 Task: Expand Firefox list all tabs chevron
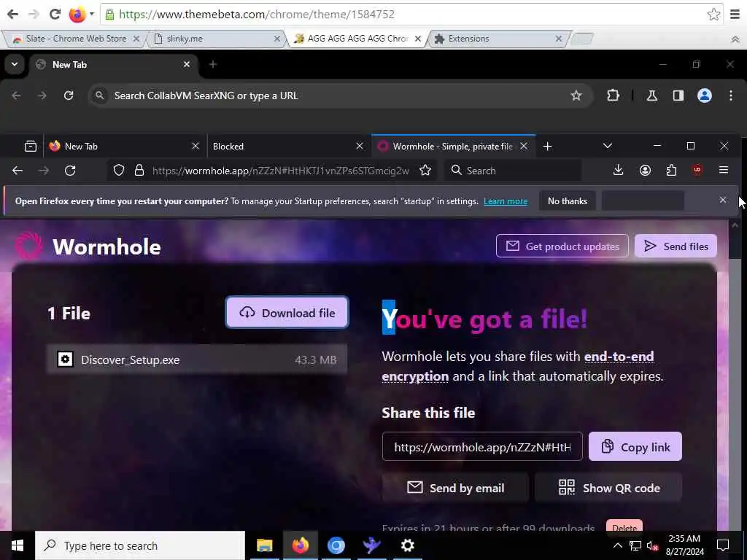[608, 146]
